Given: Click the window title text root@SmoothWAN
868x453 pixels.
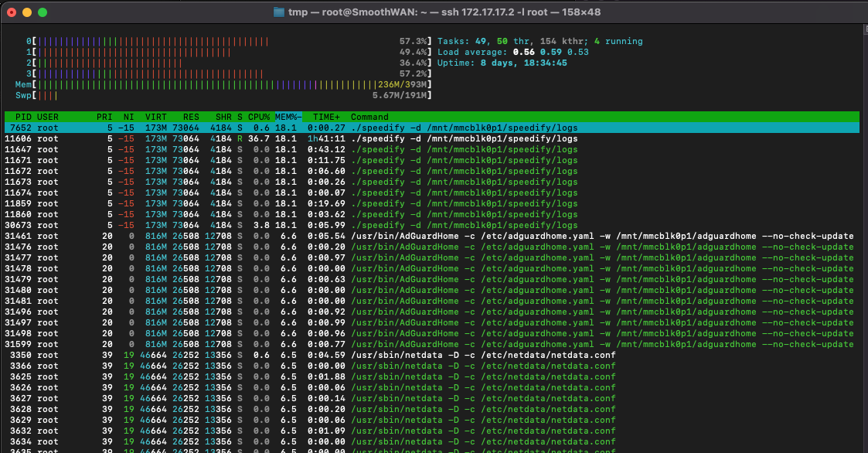Looking at the screenshot, I should click(x=369, y=12).
